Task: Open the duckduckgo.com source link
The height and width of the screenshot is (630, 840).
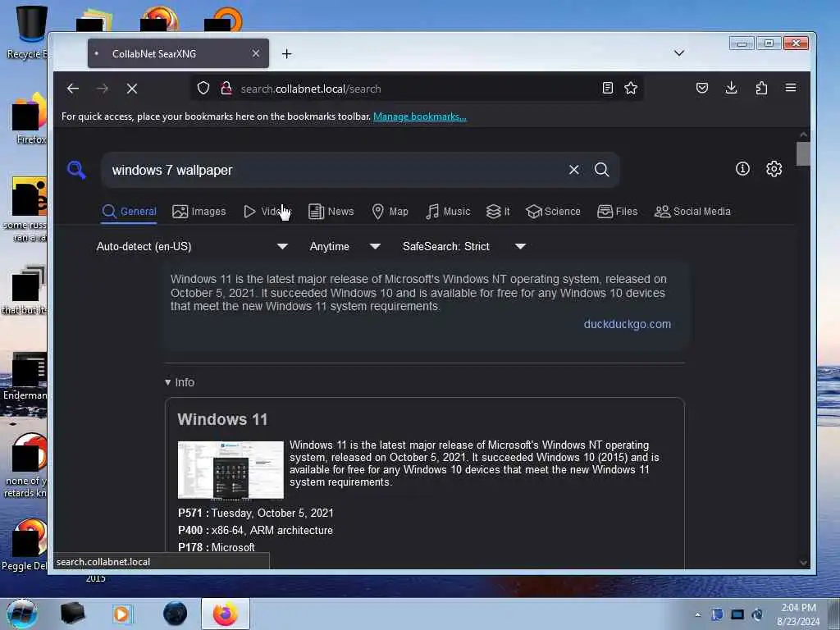Action: (627, 324)
